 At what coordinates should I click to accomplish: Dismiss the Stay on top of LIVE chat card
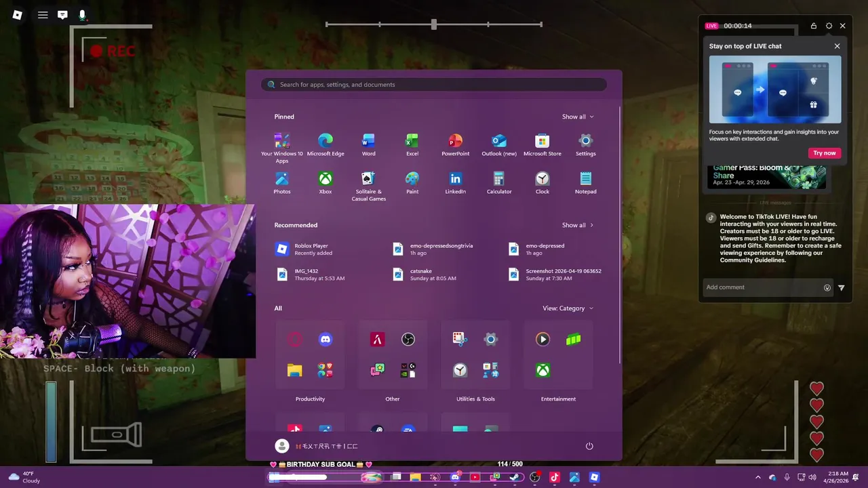pos(837,46)
